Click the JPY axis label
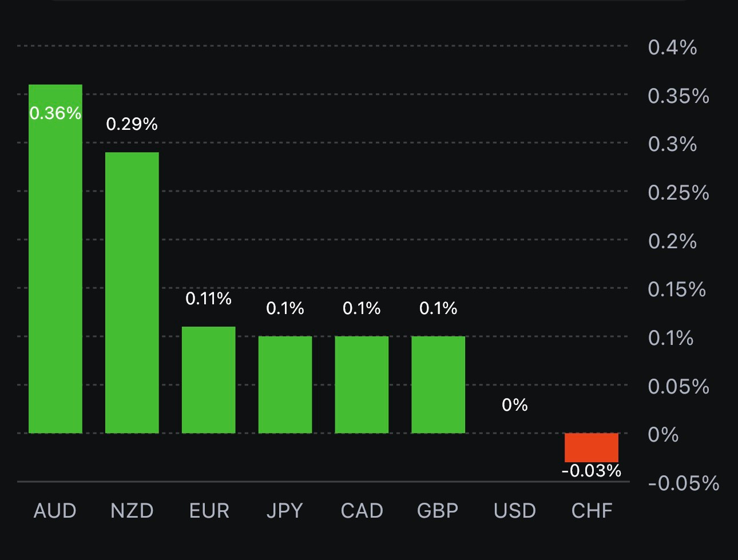This screenshot has height=560, width=738. [x=285, y=511]
